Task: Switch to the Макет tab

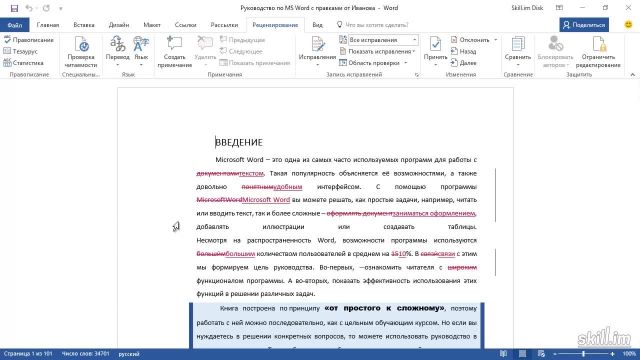Action: pos(152,25)
